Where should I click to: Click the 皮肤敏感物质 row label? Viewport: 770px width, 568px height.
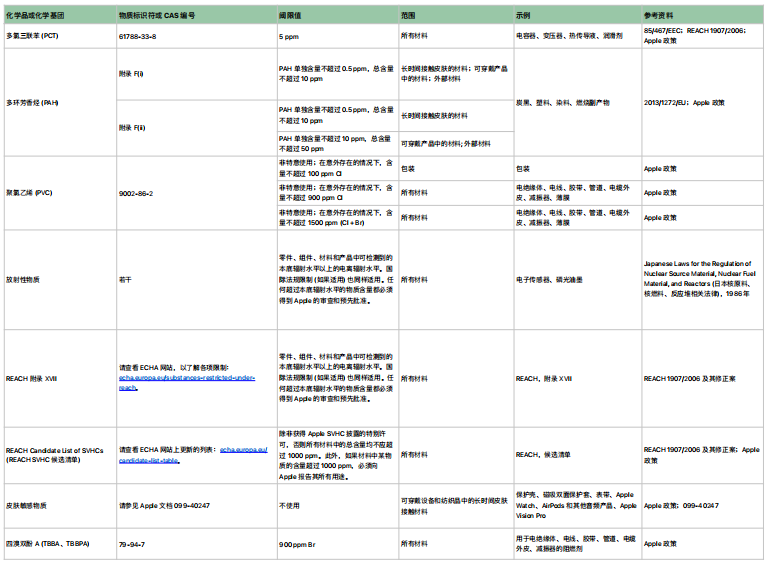28,507
